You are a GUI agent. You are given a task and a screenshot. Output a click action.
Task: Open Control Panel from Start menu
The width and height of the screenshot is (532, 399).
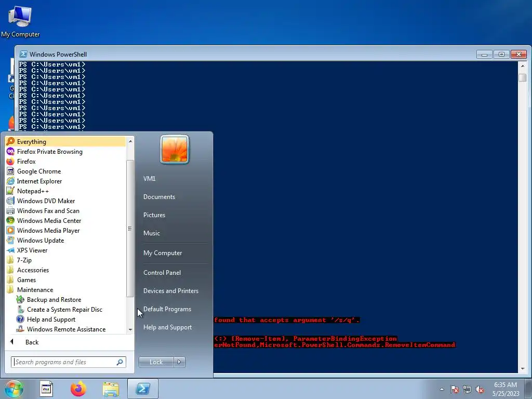pyautogui.click(x=162, y=272)
